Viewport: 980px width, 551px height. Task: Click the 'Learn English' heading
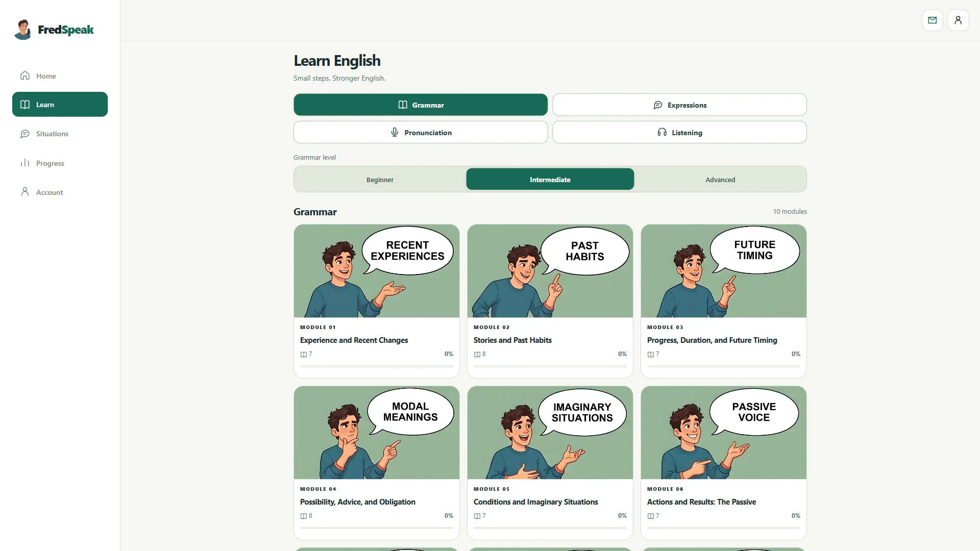pyautogui.click(x=337, y=61)
